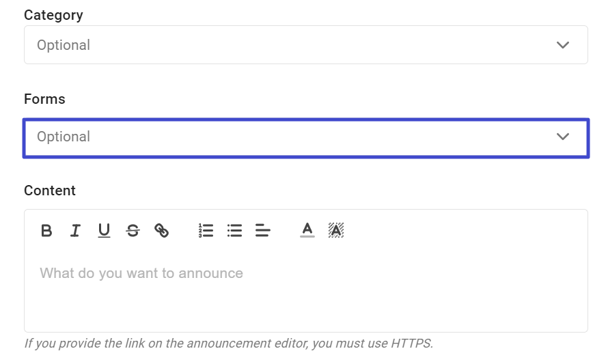Click the Category field label

(53, 15)
